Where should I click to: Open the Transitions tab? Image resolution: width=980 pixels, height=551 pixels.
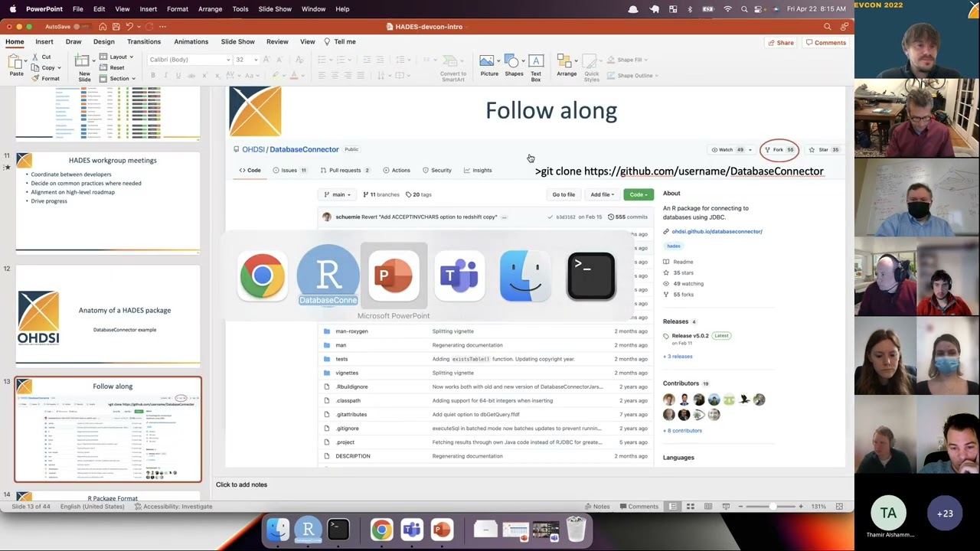[144, 41]
